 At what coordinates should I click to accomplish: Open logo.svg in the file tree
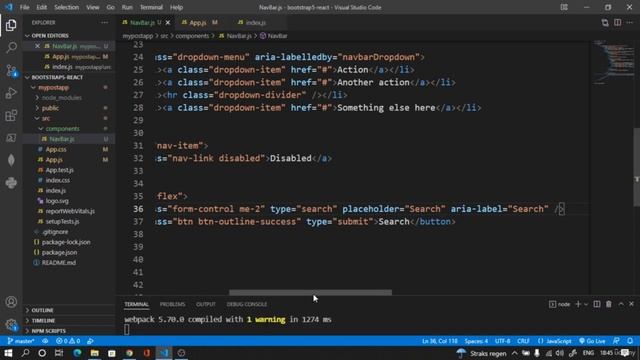[x=69, y=201]
